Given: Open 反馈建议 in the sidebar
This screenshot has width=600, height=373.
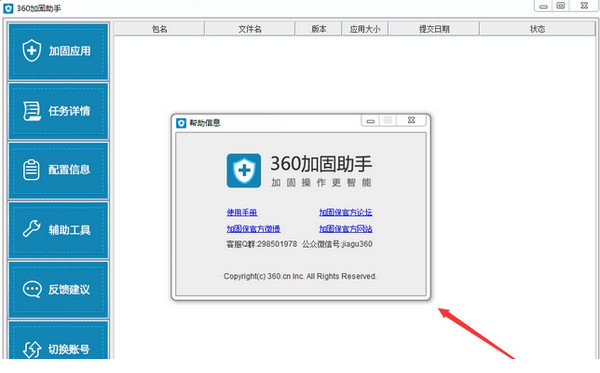Looking at the screenshot, I should click(x=59, y=290).
